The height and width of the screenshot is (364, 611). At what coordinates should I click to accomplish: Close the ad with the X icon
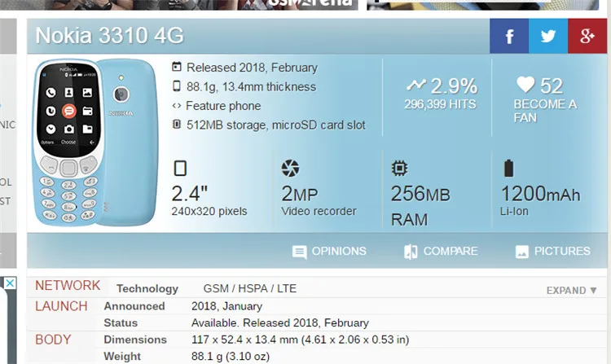tap(10, 283)
